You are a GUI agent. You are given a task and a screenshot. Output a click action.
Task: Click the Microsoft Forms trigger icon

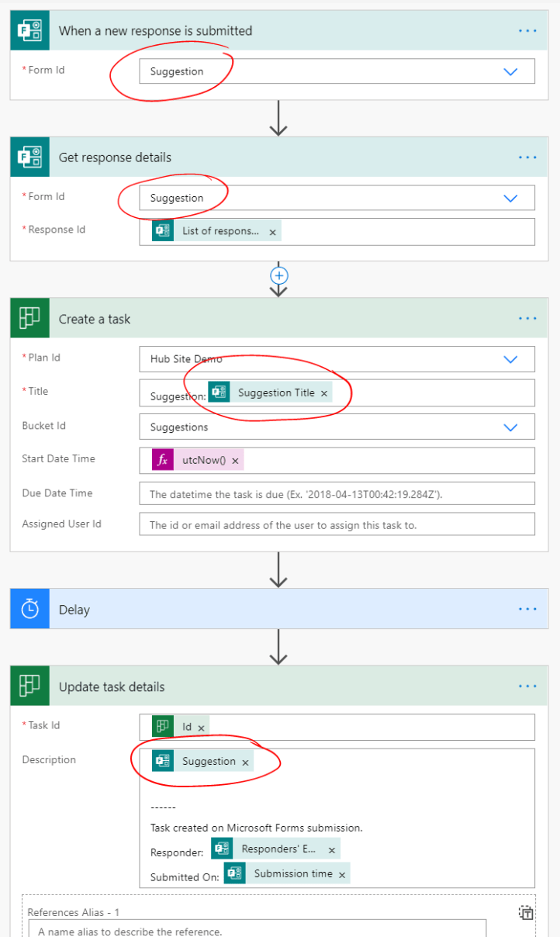29,29
